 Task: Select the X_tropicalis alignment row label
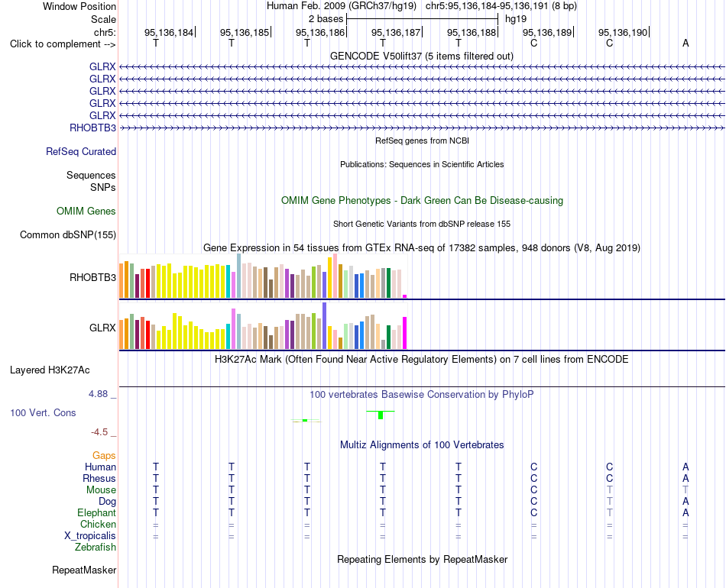pos(90,536)
